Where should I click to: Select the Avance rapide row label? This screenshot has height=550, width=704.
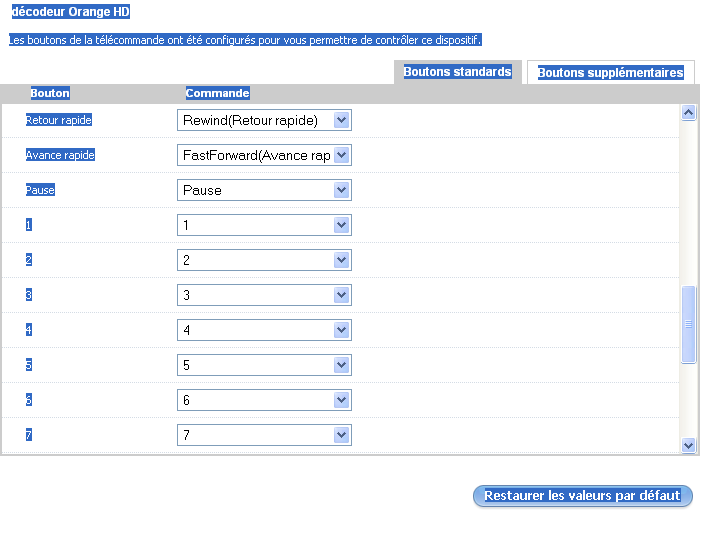click(x=60, y=155)
